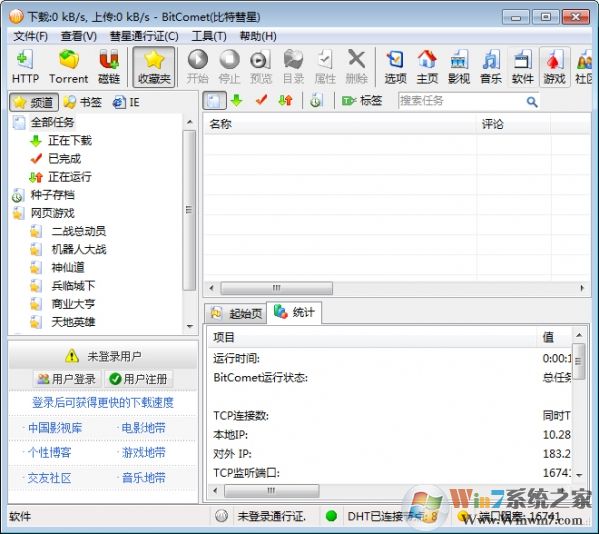Open 机器人大战 game entry
The width and height of the screenshot is (599, 534).
78,249
